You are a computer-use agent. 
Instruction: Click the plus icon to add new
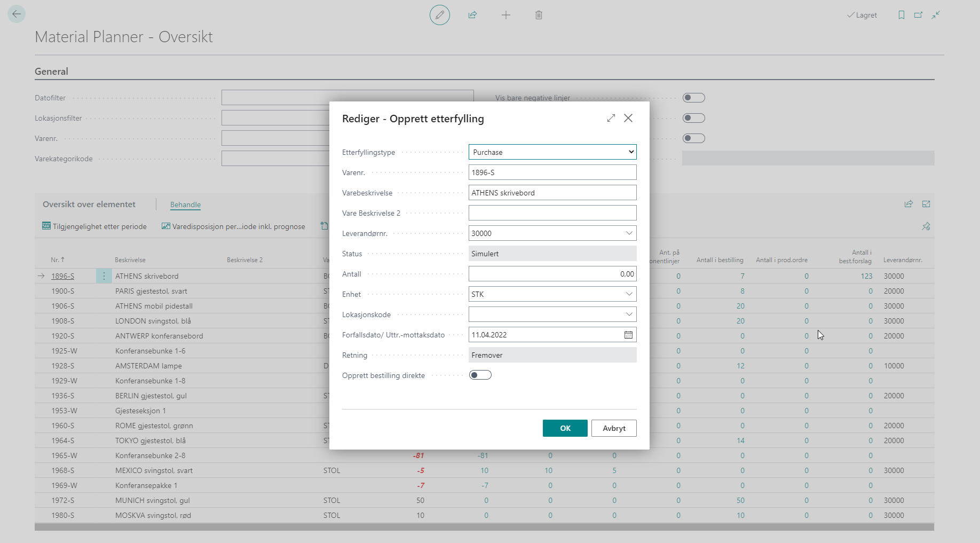(505, 15)
